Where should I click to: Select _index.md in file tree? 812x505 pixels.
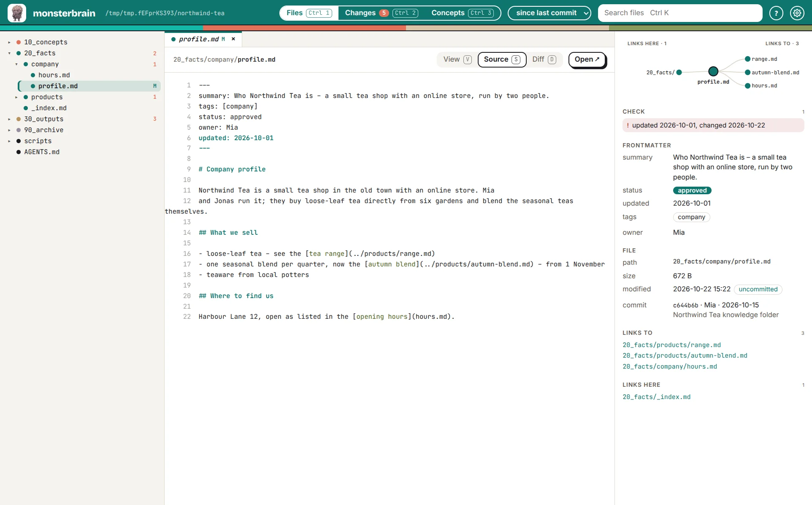[x=49, y=108]
